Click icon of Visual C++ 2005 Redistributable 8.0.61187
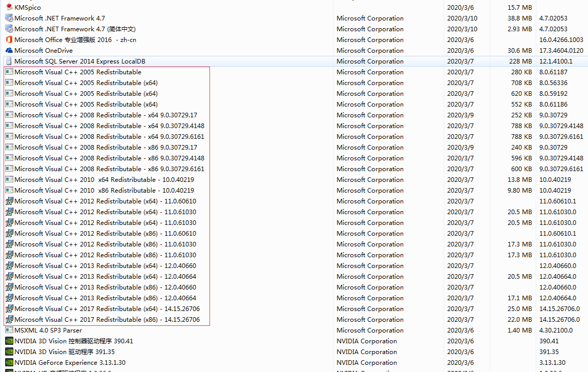Screen dimensions: 588x372 pyautogui.click(x=9, y=72)
